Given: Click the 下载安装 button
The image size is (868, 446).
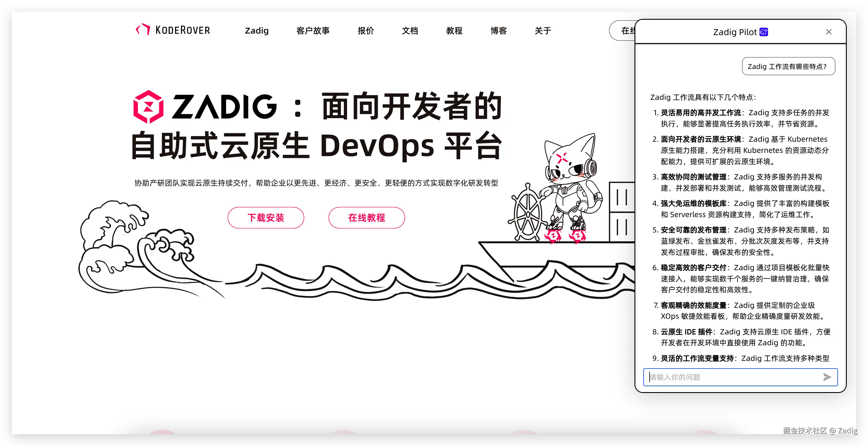Looking at the screenshot, I should pyautogui.click(x=266, y=218).
